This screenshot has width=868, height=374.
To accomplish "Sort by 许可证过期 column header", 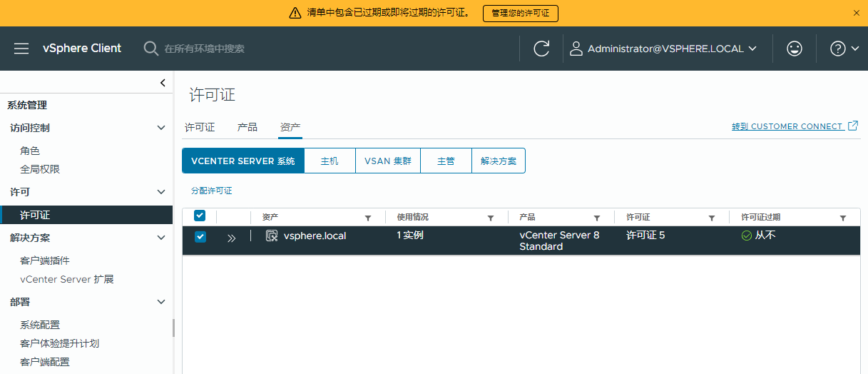I will [761, 217].
